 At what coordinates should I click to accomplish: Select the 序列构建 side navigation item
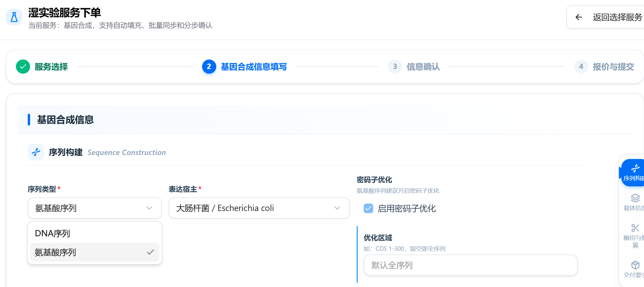pos(633,173)
